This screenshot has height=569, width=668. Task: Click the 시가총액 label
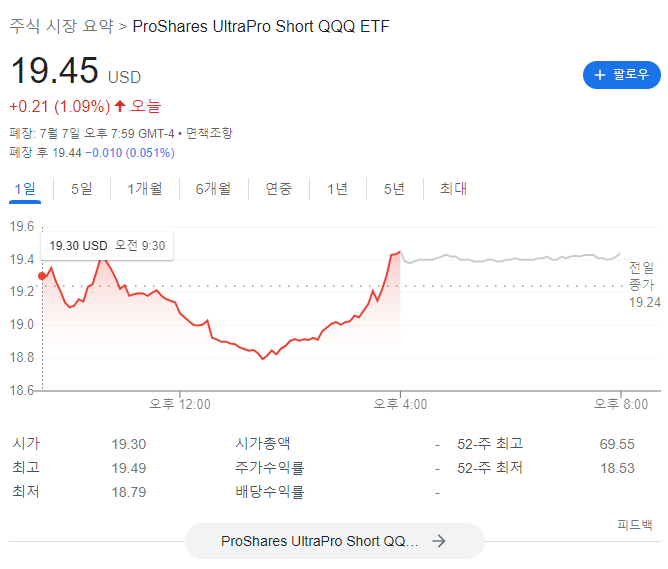coord(263,443)
